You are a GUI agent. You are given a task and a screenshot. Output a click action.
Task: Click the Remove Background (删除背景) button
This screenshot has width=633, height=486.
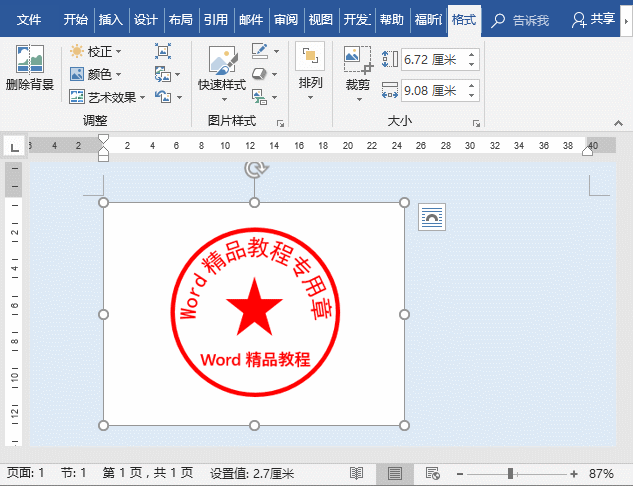point(29,68)
